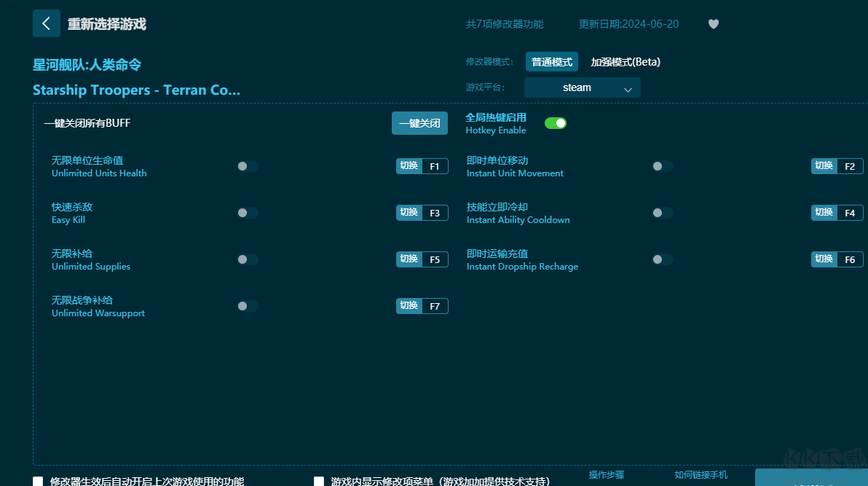This screenshot has width=868, height=486.
Task: Toggle Instant Dropship Recharge
Action: (662, 259)
